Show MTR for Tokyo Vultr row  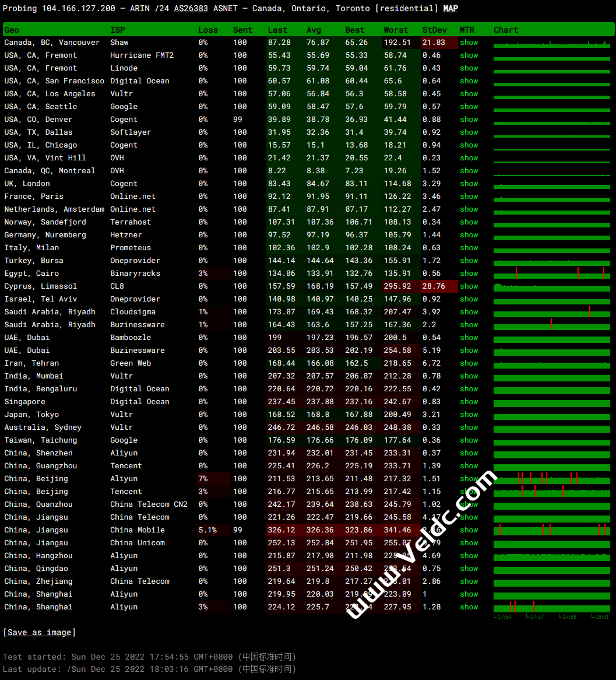coord(469,415)
